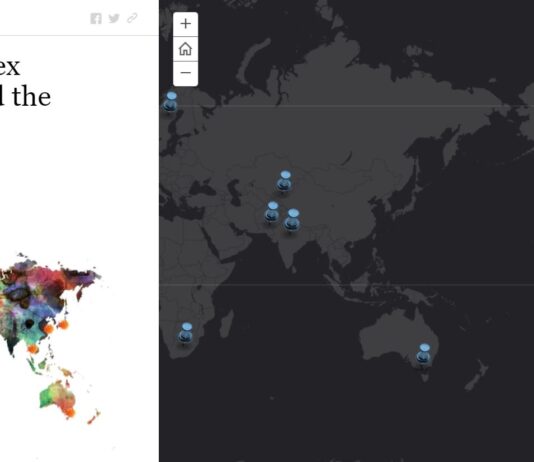
Task: Share the story on Twitter
Action: tap(114, 18)
